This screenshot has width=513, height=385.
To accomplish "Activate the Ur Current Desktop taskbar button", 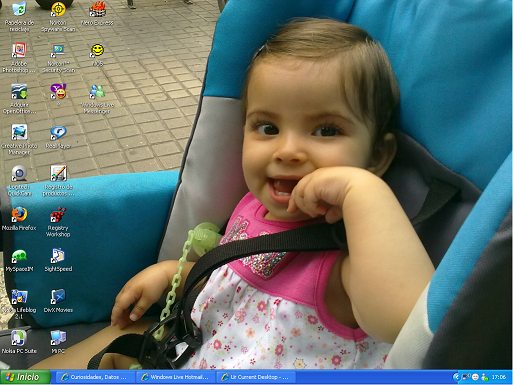I will 255,377.
